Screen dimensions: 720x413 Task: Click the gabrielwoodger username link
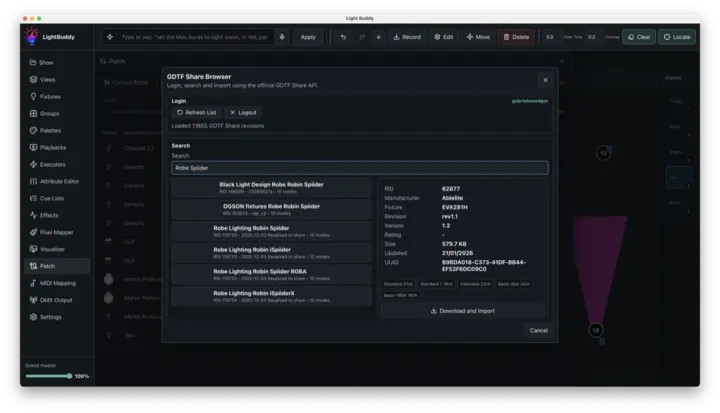tap(530, 101)
